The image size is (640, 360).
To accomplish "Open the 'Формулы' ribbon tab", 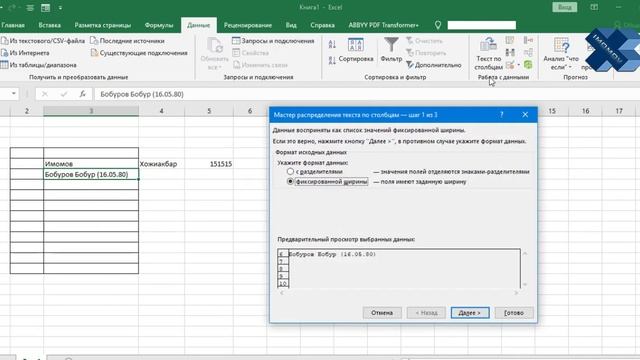I will click(159, 25).
